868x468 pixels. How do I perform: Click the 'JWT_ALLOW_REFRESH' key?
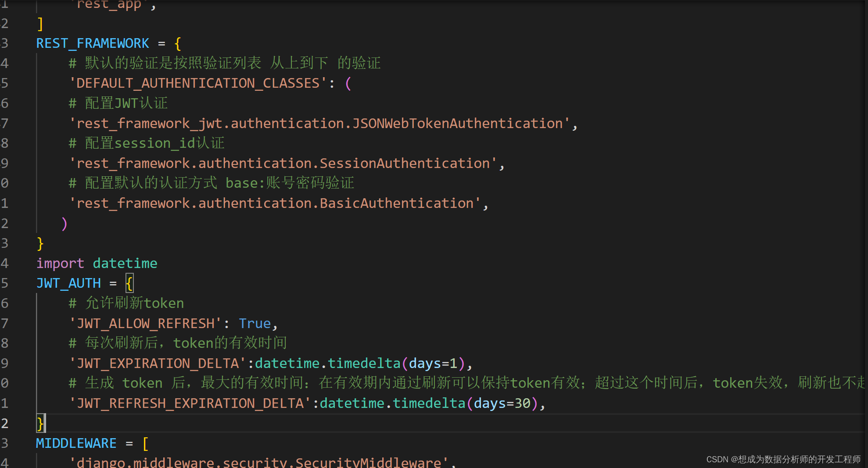[146, 324]
